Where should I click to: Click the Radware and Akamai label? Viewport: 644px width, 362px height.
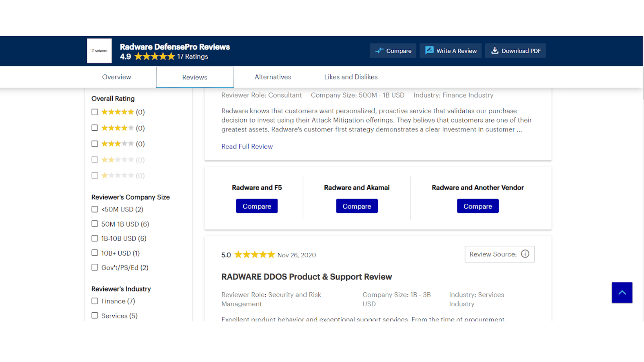[357, 188]
